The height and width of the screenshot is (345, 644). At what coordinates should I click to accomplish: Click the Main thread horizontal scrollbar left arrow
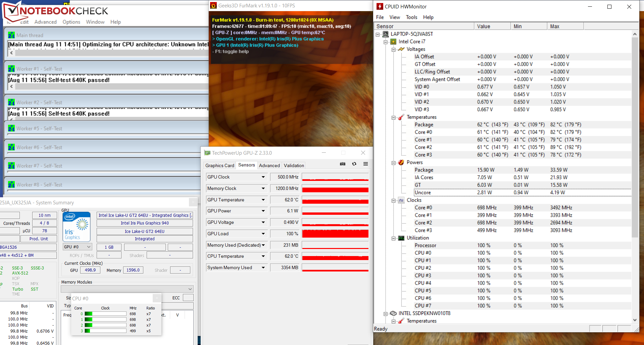point(12,53)
